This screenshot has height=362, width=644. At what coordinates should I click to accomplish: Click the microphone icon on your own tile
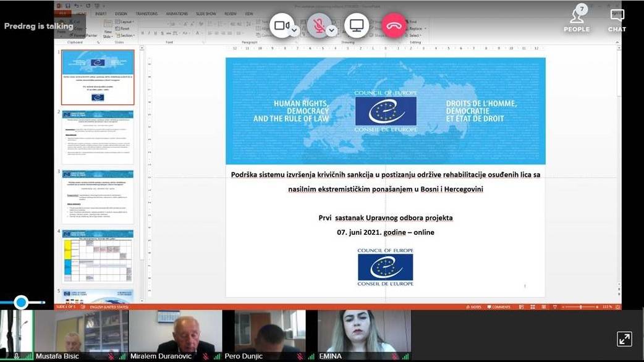(16, 356)
